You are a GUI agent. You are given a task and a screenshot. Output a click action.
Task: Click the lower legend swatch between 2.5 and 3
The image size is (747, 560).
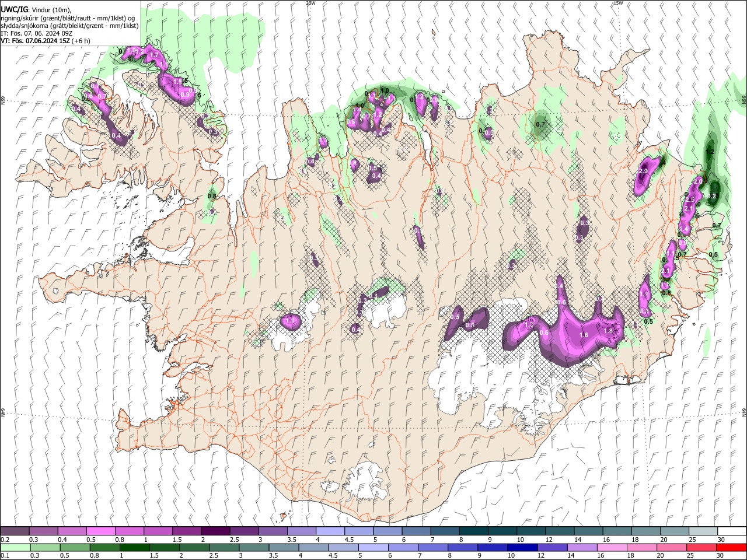(224, 547)
